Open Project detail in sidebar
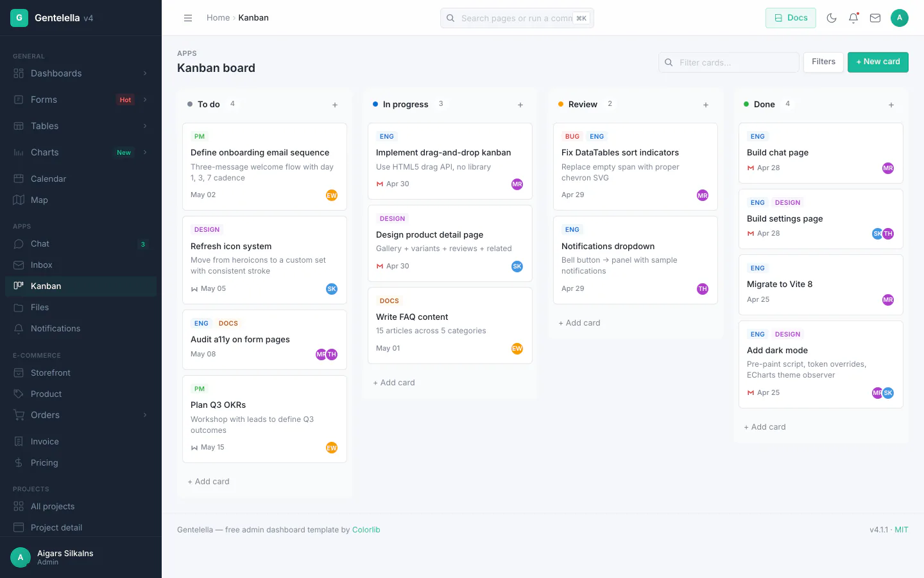 click(x=81, y=527)
